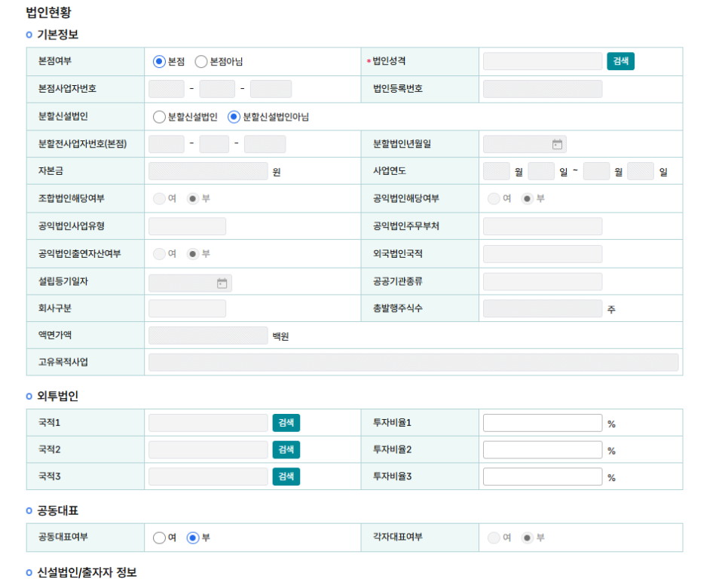This screenshot has width=728, height=579.
Task: Select 본점 radio button
Action: click(x=159, y=61)
